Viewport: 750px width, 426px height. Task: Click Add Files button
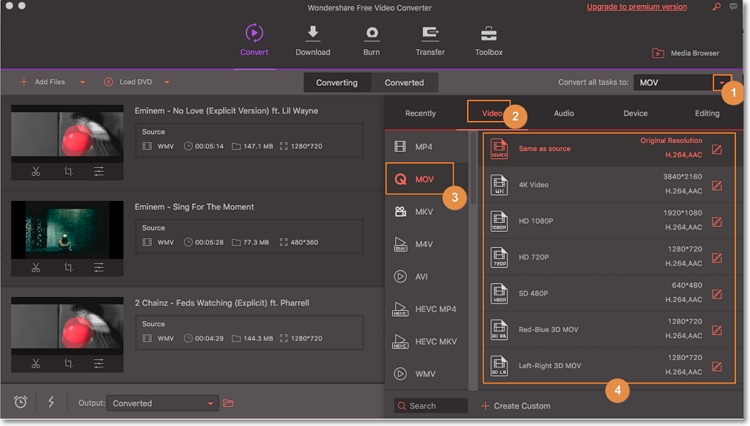coord(42,82)
